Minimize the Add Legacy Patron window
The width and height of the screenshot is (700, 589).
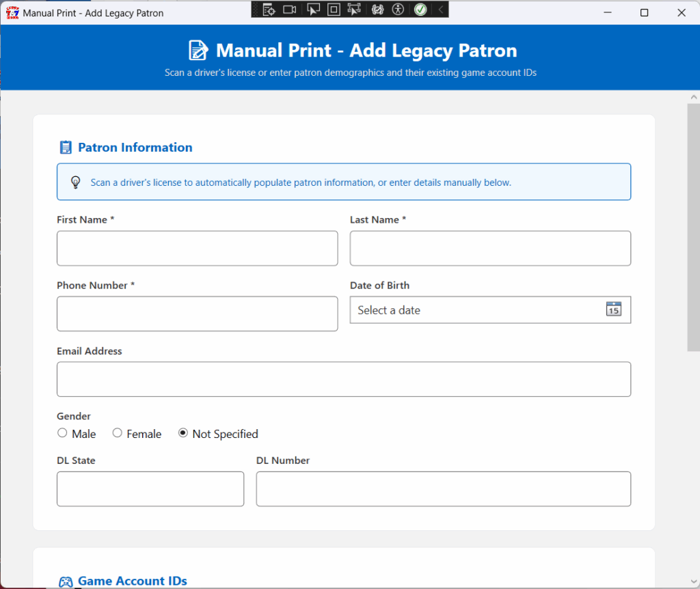(608, 12)
